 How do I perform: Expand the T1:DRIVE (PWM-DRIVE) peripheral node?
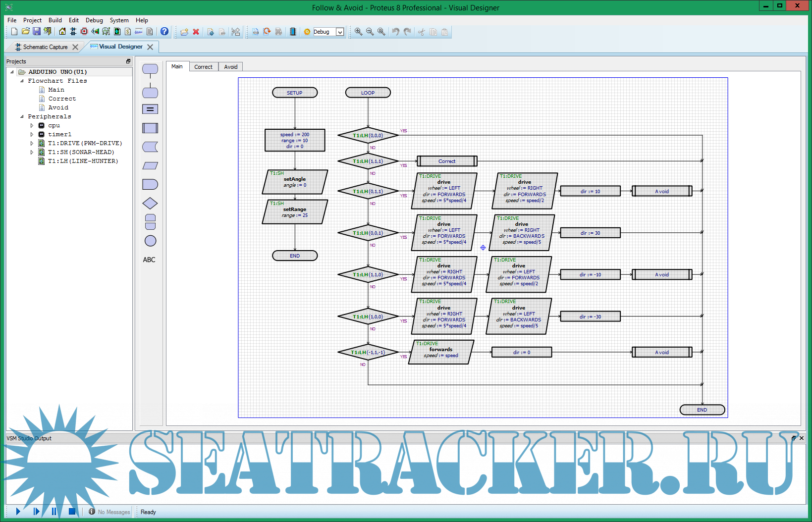tap(32, 143)
